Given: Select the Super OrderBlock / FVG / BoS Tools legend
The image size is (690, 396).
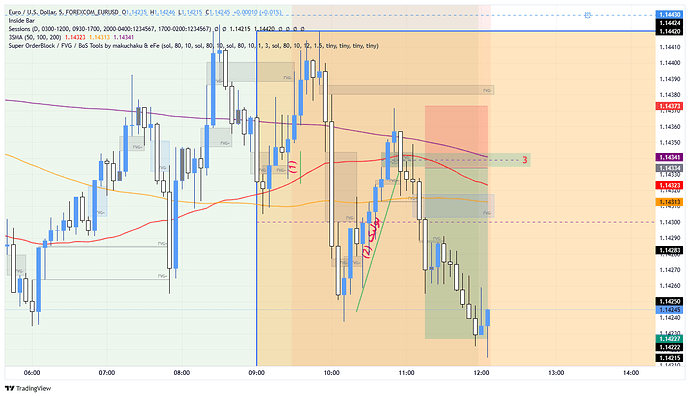Looking at the screenshot, I should point(193,46).
